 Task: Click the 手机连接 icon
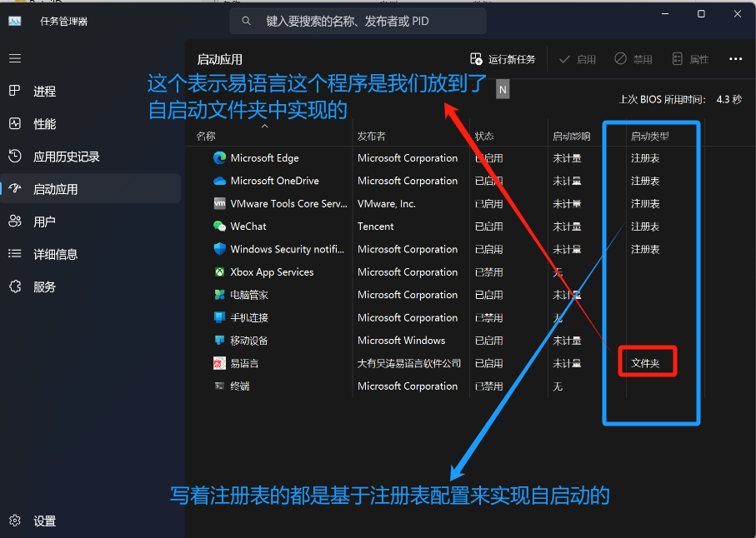point(219,317)
